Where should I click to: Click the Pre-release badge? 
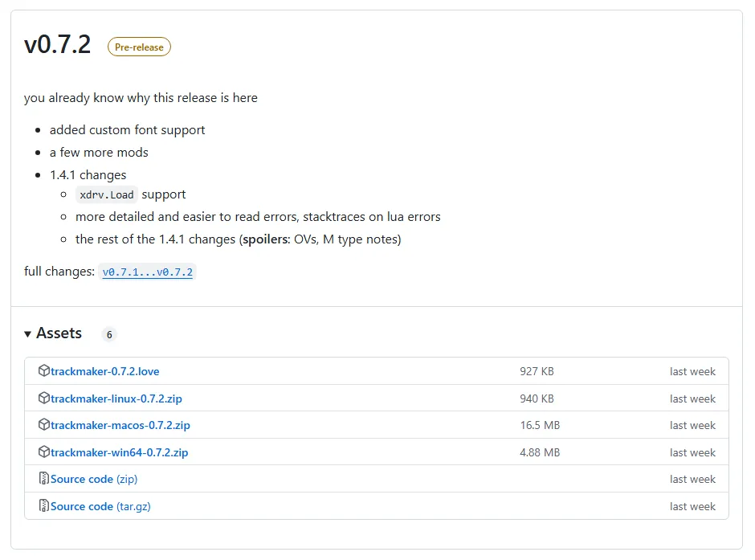tap(138, 47)
